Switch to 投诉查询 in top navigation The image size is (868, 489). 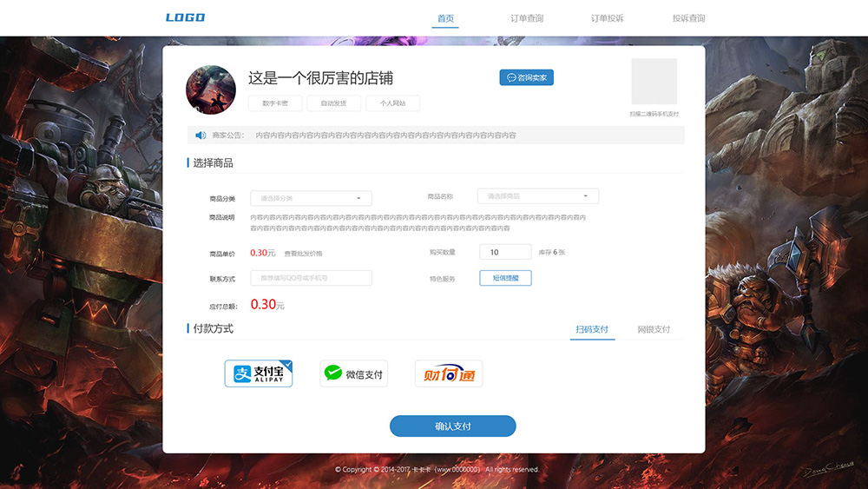click(x=688, y=18)
